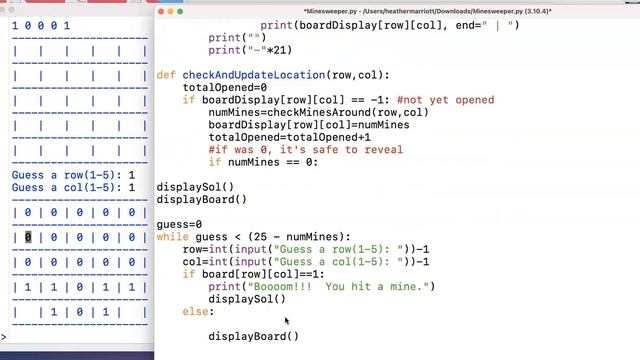Place cursor at end of 'if numMines == 0:'

tap(318, 162)
